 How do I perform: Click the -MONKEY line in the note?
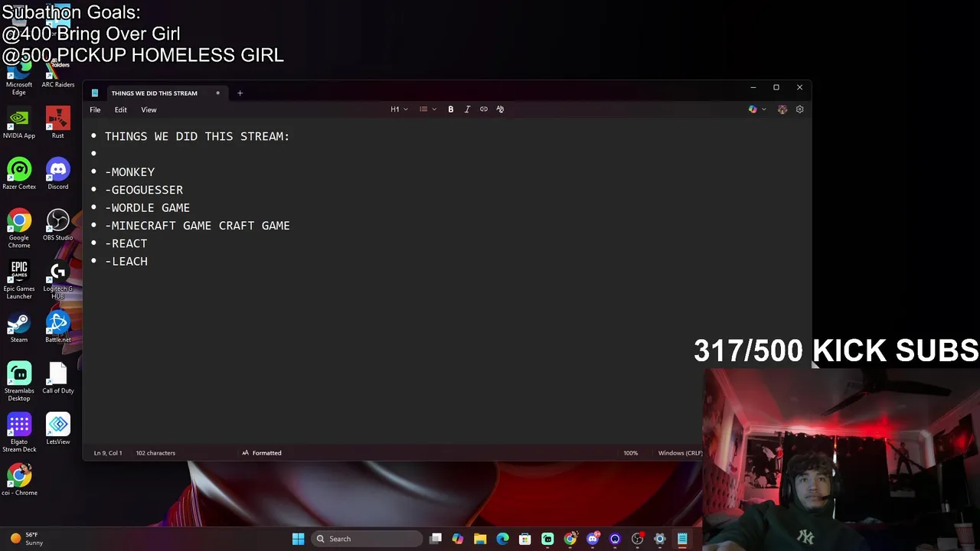pyautogui.click(x=130, y=172)
